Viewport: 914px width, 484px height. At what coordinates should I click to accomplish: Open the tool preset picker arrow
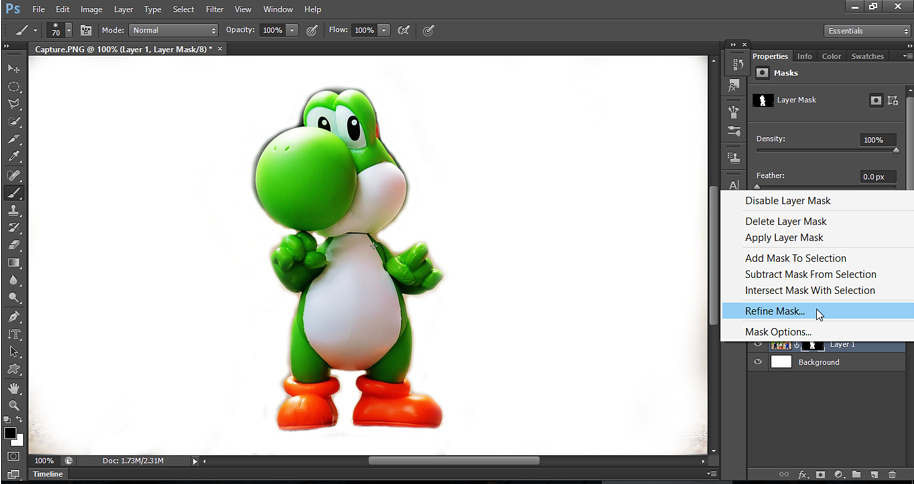(35, 30)
